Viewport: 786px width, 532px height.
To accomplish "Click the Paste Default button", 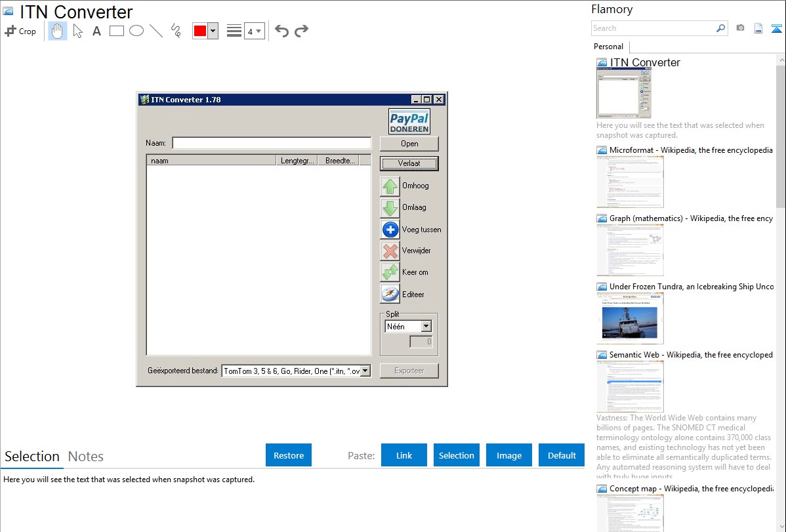I will click(562, 455).
